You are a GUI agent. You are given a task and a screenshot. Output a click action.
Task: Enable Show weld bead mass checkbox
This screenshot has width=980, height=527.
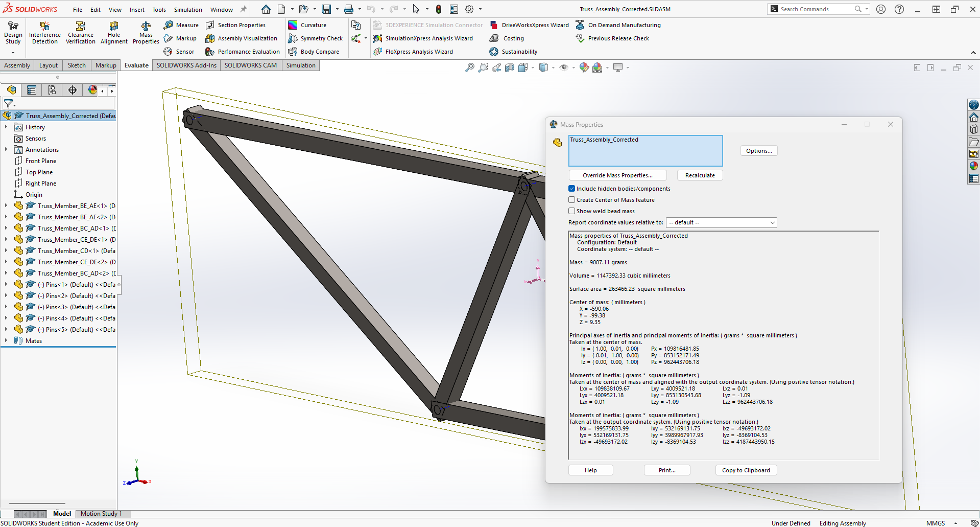pyautogui.click(x=572, y=211)
